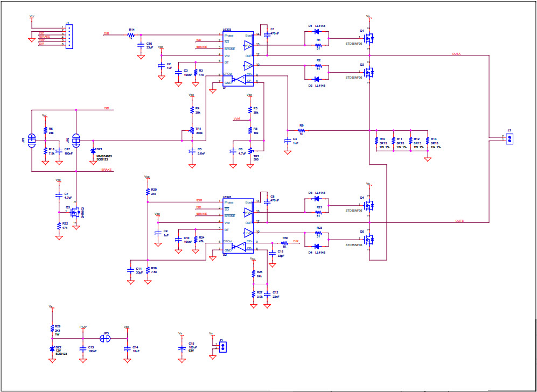Select MOSFET Q1 STD35NF06 symbol
The width and height of the screenshot is (537, 392).
pos(369,38)
